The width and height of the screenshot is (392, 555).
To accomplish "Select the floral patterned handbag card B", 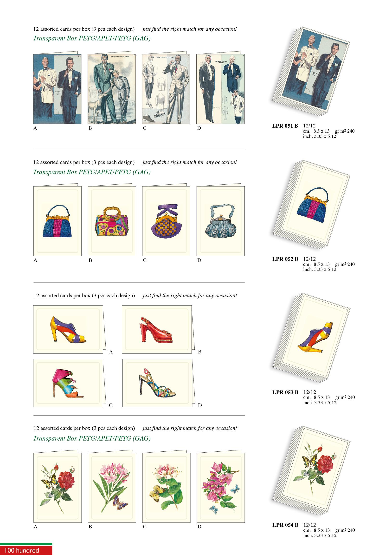I will tap(112, 221).
